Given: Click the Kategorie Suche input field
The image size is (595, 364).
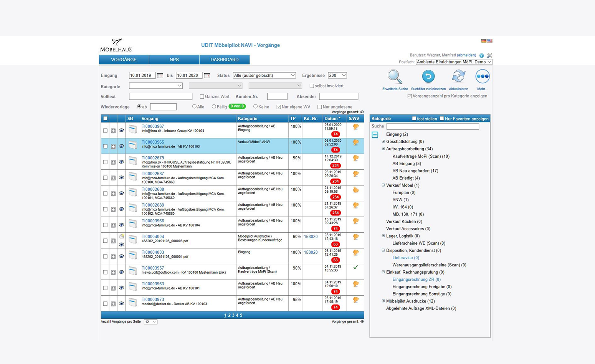Looking at the screenshot, I should [433, 126].
